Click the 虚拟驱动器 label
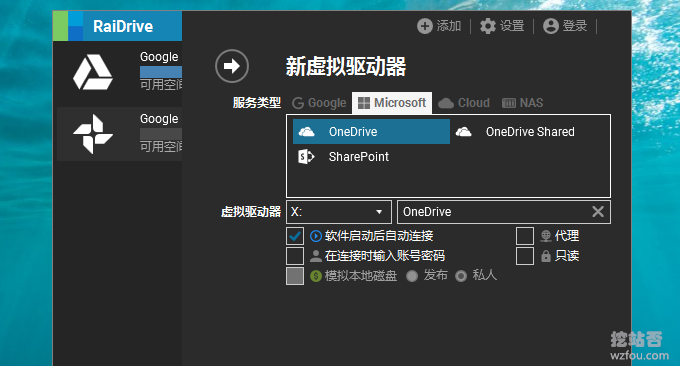Image resolution: width=680 pixels, height=366 pixels. pos(251,212)
